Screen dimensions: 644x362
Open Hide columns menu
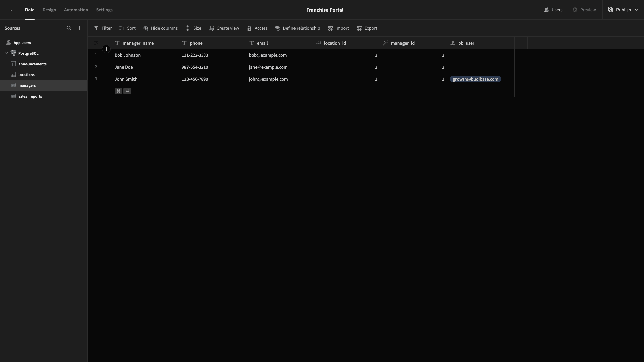click(x=160, y=28)
